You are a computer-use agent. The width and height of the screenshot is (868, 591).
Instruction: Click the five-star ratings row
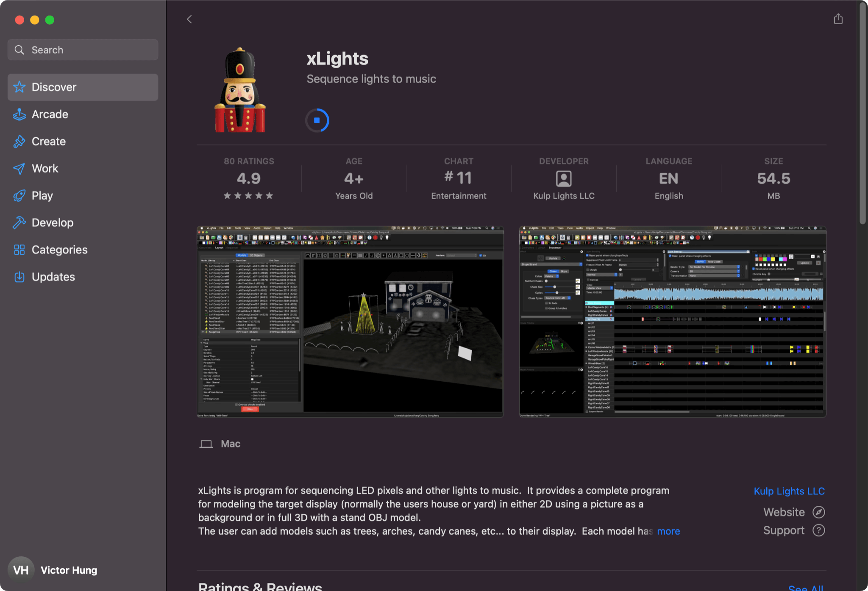point(249,196)
